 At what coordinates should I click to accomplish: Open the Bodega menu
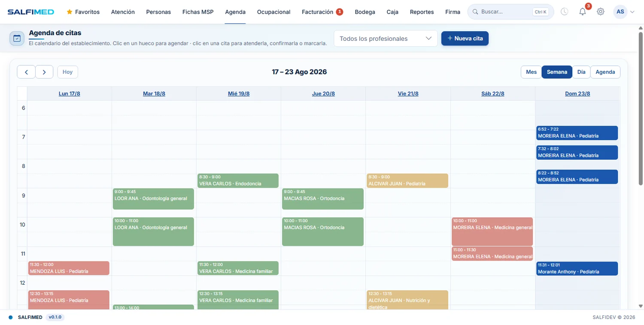point(365,12)
